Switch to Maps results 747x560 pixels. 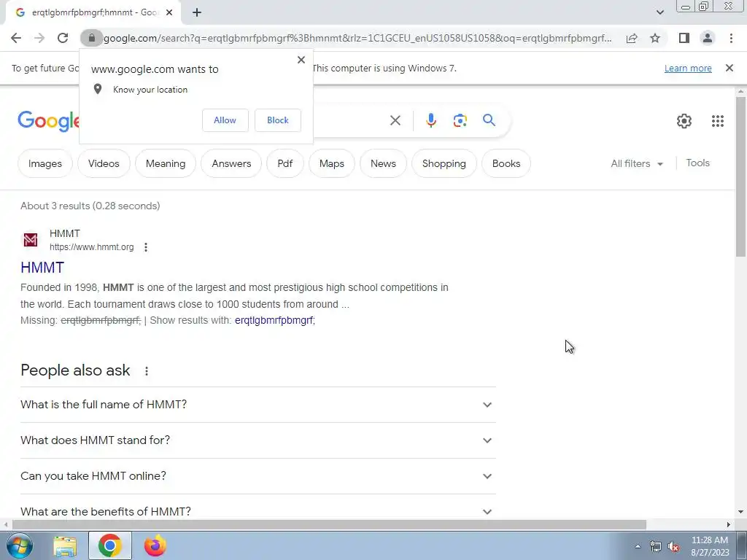(332, 163)
